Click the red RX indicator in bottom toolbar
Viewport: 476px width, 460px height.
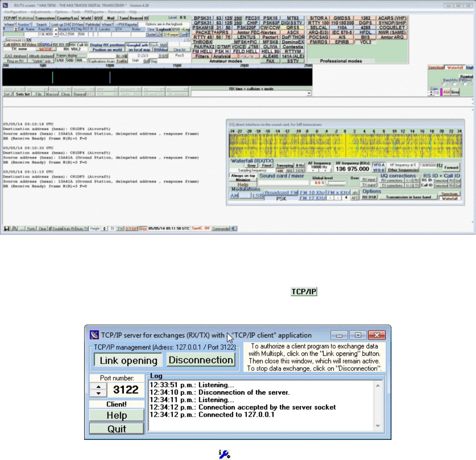pos(144,229)
